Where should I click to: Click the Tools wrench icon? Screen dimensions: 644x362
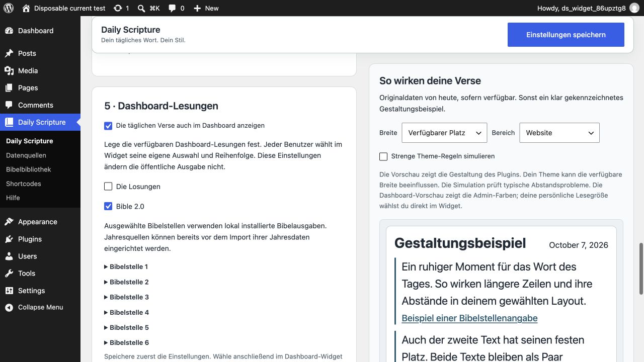click(9, 274)
